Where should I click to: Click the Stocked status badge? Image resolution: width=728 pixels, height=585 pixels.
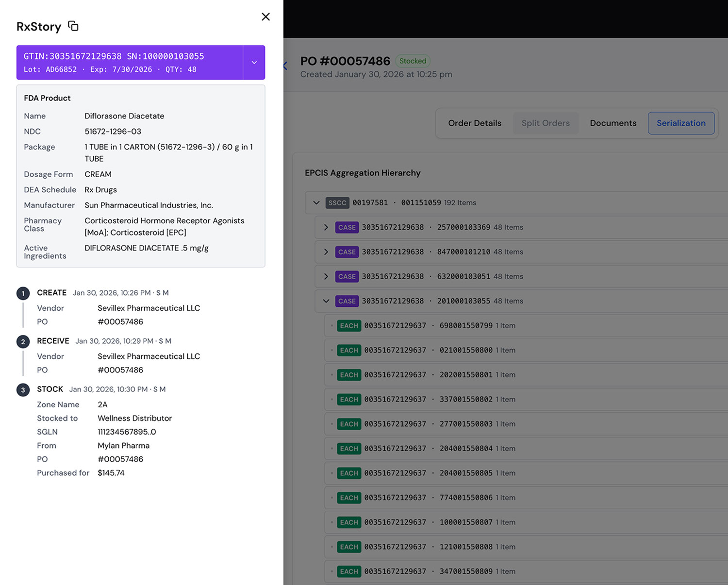[413, 61]
